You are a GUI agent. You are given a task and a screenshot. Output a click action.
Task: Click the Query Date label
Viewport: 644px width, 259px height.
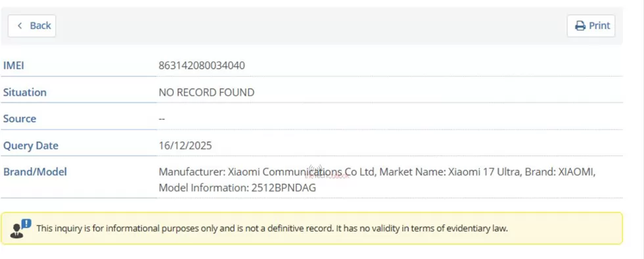(x=31, y=145)
